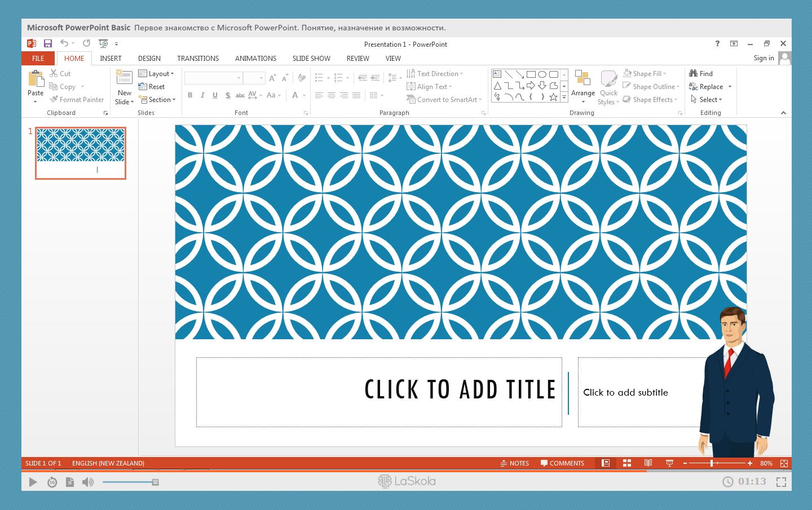Mute the video player volume icon

click(88, 482)
